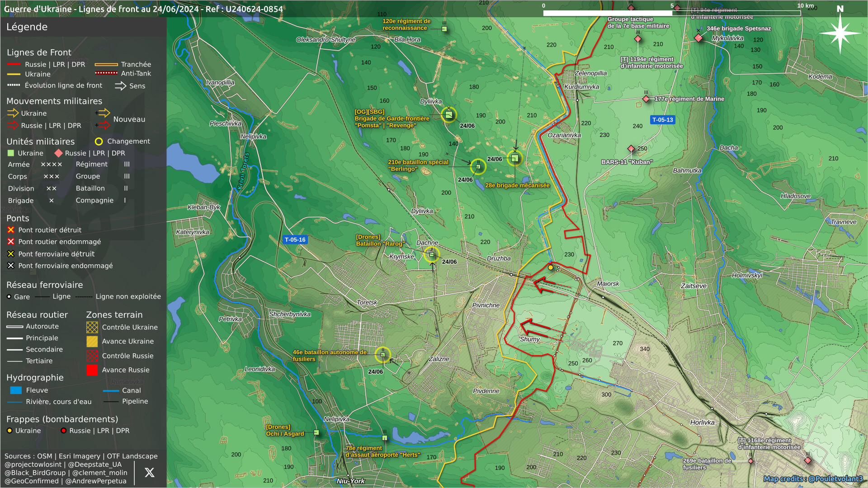Click the Avance Russie red swatch
The image size is (868, 488).
coord(92,370)
